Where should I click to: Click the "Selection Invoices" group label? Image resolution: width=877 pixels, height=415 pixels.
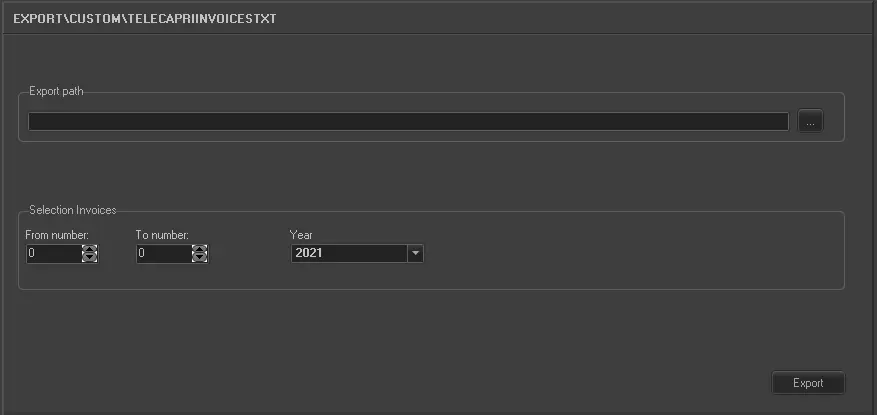click(72, 210)
